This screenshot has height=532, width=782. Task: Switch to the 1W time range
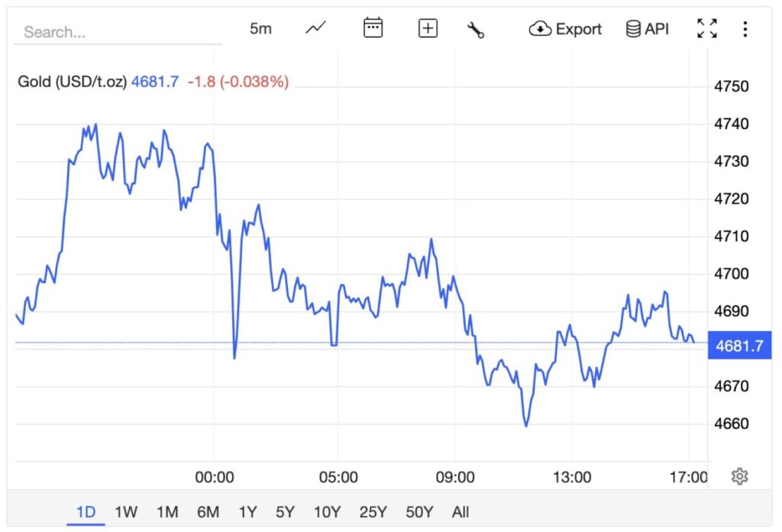[126, 511]
